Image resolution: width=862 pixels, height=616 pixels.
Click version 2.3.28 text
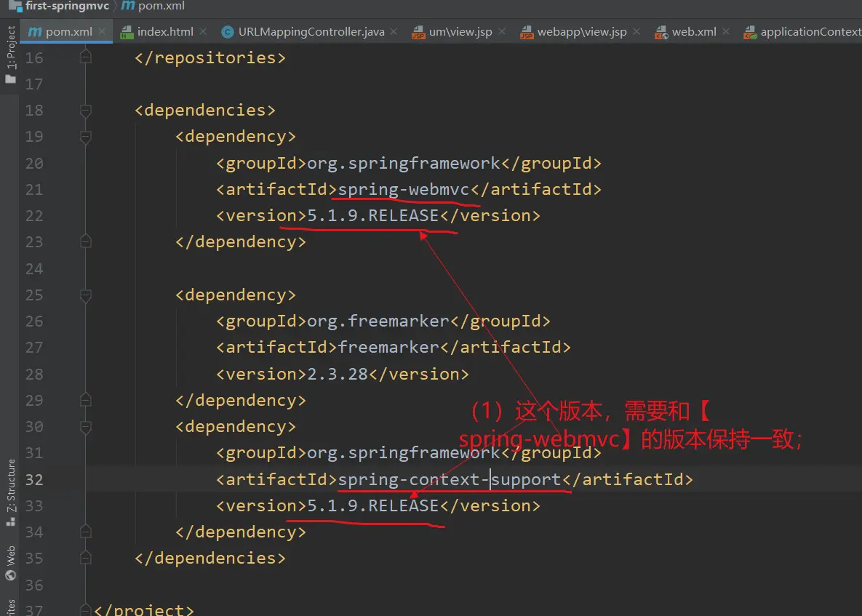tap(337, 375)
